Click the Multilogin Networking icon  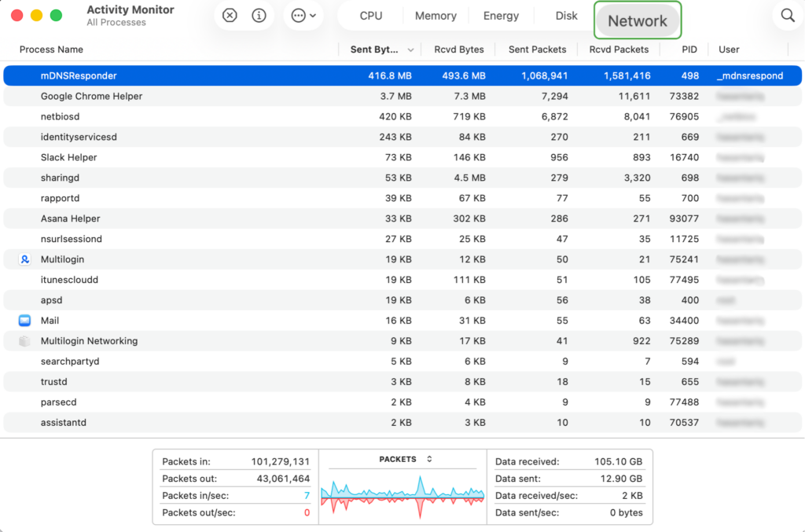24,341
